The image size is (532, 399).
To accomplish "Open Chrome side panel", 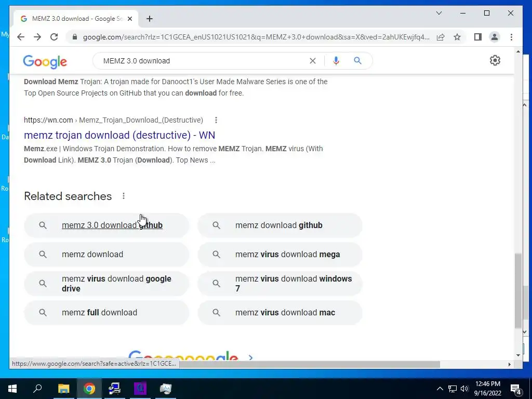I will click(478, 37).
